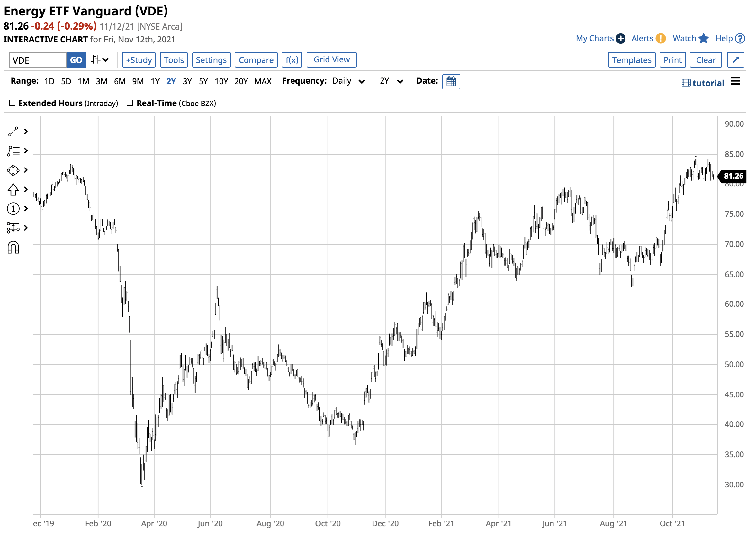This screenshot has height=535, width=756.
Task: Print the chart
Action: point(673,60)
